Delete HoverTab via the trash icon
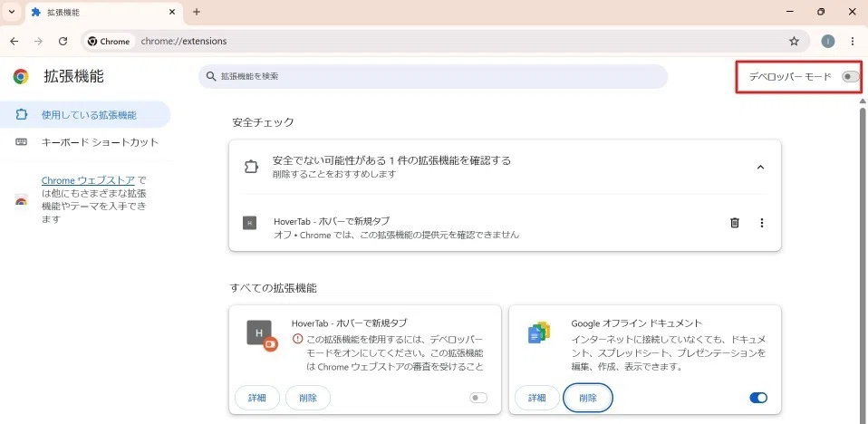Image resolution: width=868 pixels, height=424 pixels. click(x=735, y=223)
